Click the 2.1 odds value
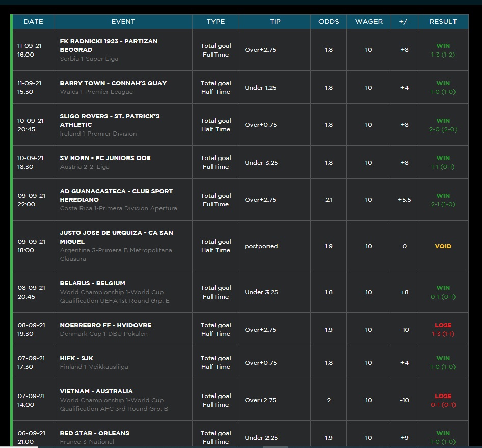 [x=329, y=200]
